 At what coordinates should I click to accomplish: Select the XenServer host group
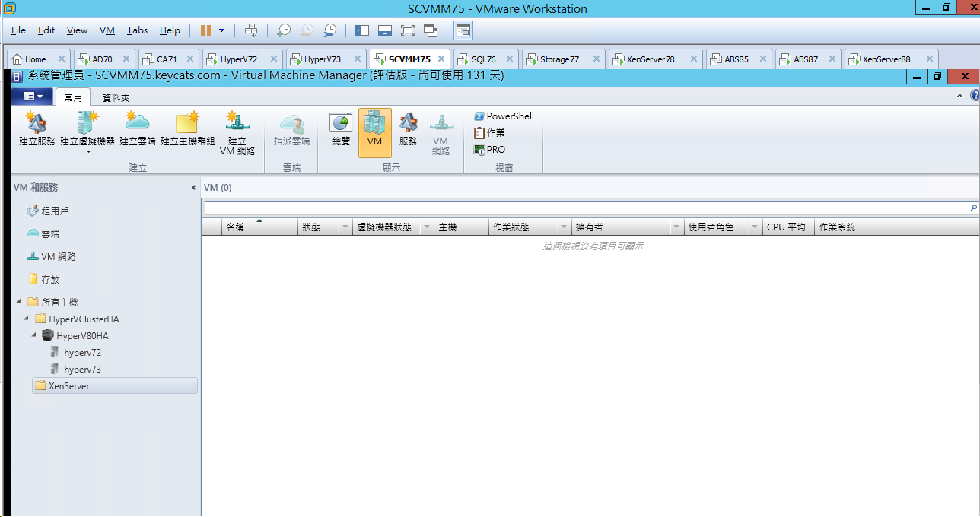[114, 386]
